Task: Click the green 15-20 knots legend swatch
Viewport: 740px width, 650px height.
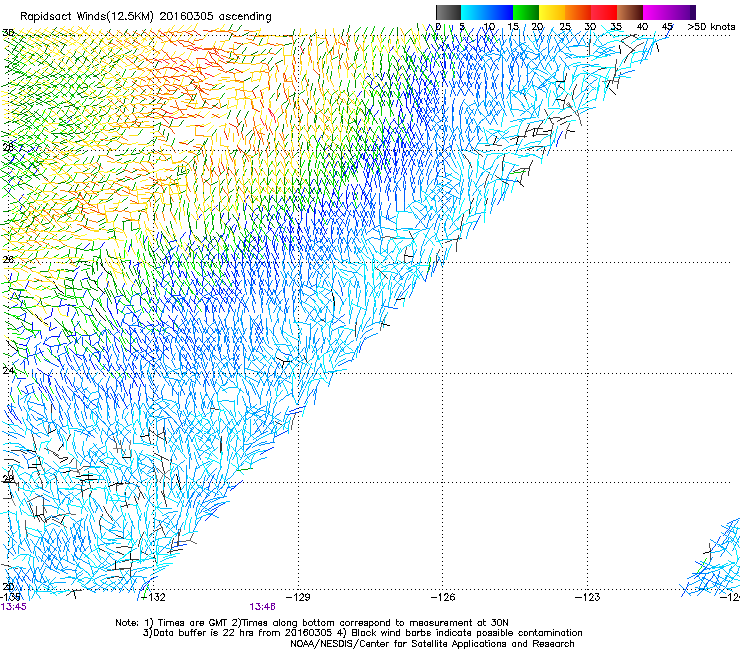Action: point(526,12)
